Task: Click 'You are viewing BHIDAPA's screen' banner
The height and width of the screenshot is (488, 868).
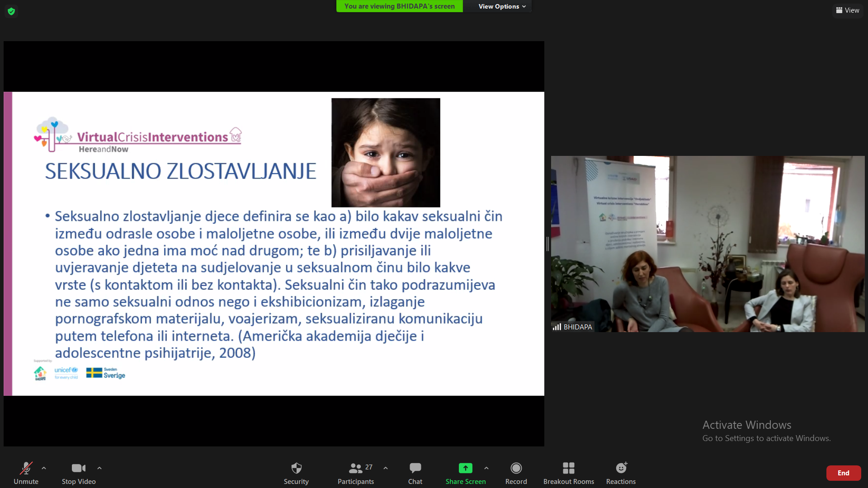Action: click(x=399, y=6)
